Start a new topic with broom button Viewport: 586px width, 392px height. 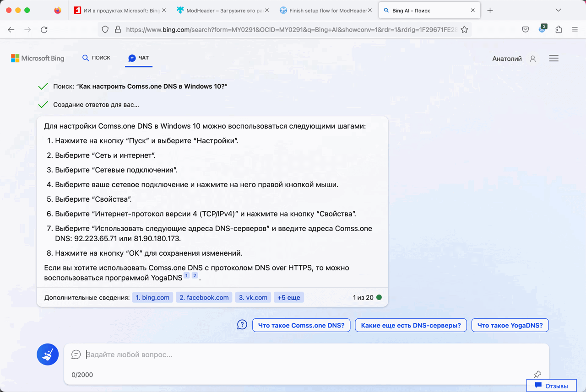(x=48, y=354)
